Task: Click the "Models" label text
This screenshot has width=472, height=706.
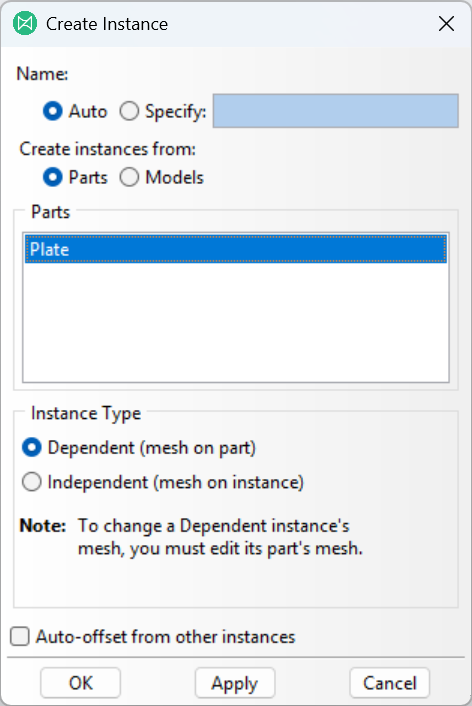Action: pos(175,177)
